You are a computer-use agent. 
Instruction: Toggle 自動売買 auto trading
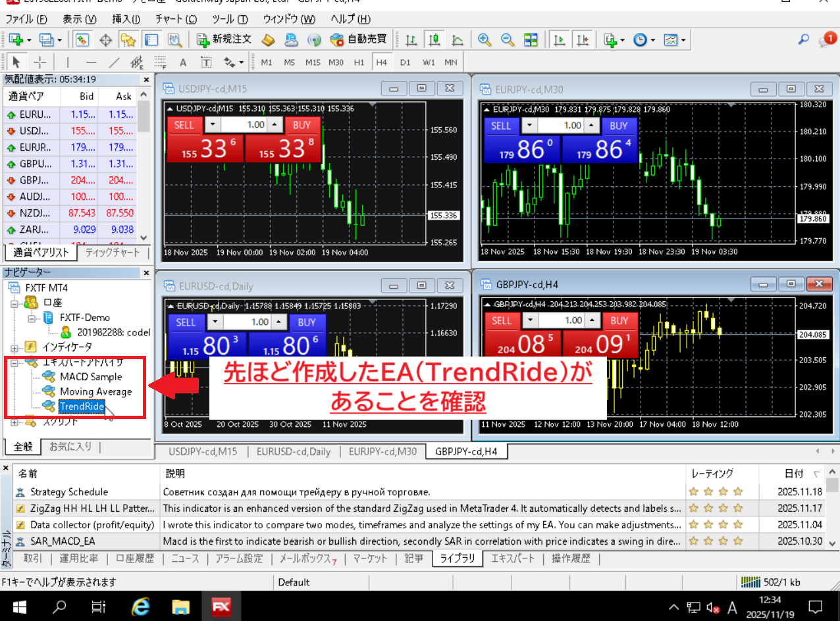pyautogui.click(x=359, y=39)
